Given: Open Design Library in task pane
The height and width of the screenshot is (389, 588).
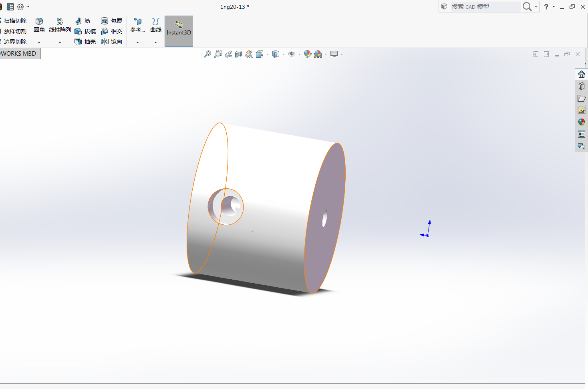Looking at the screenshot, I should [581, 86].
